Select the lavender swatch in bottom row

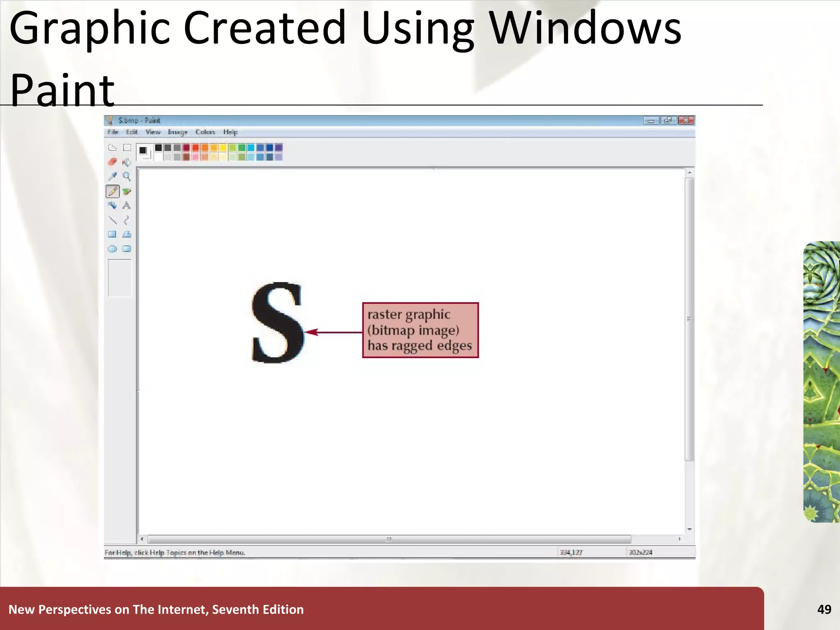(x=278, y=157)
